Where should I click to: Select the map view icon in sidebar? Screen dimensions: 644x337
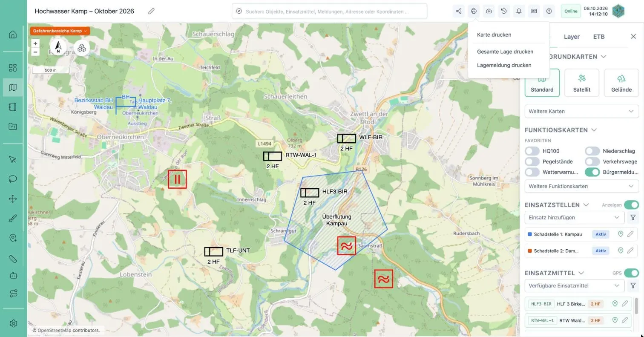tap(13, 87)
